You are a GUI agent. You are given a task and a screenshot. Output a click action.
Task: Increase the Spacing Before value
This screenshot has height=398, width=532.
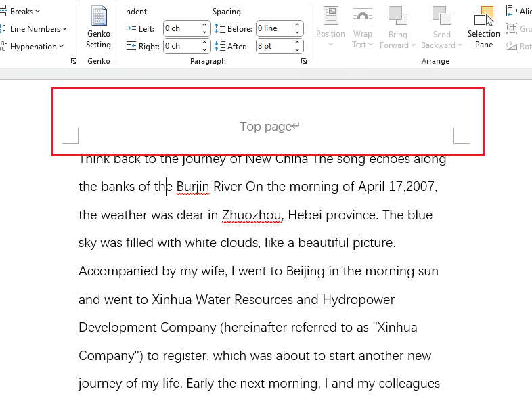click(x=297, y=25)
